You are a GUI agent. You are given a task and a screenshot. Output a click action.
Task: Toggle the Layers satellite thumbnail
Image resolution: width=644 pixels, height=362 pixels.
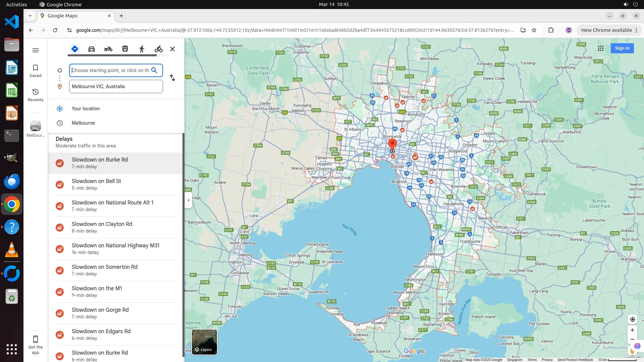pyautogui.click(x=204, y=342)
